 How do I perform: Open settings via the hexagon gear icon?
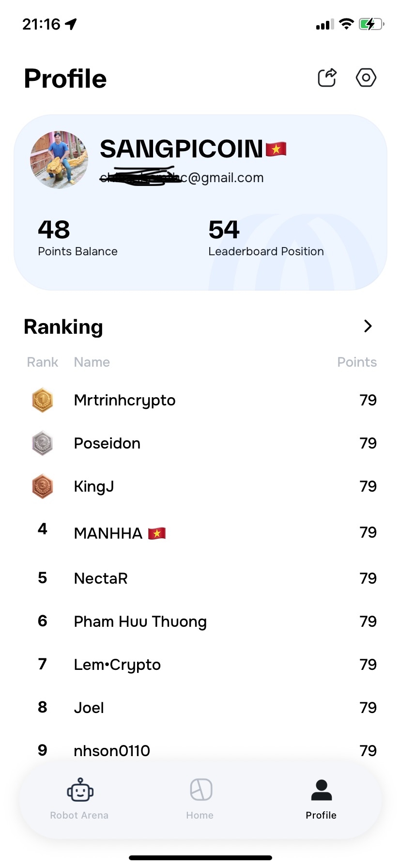point(366,77)
